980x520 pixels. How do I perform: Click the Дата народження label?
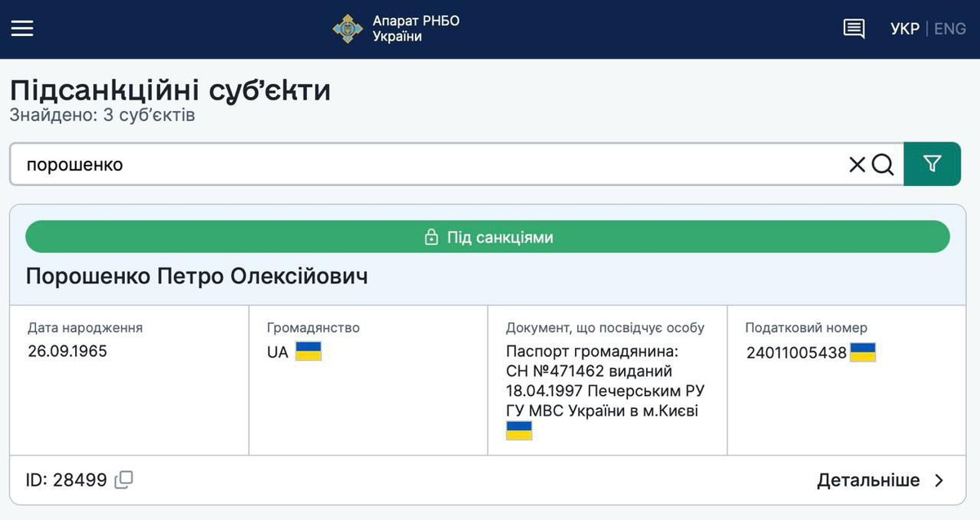click(x=85, y=327)
